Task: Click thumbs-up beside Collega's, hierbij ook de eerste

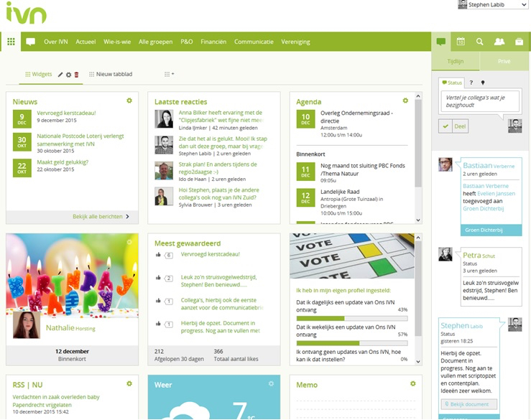Action: pos(158,301)
